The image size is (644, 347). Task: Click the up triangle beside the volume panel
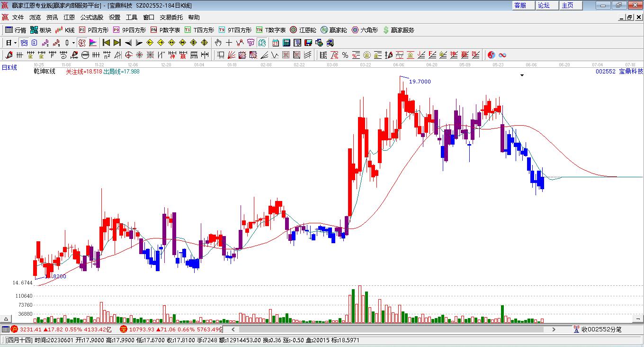click(x=7, y=319)
